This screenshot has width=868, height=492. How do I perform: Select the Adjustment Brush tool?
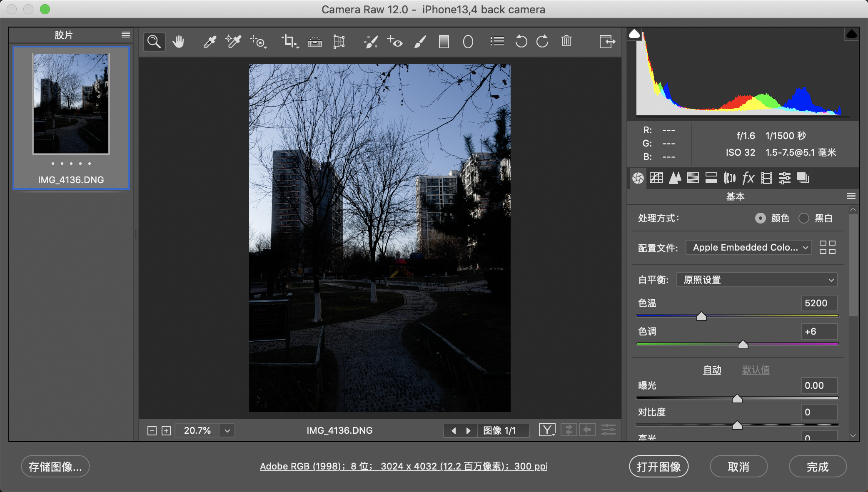pyautogui.click(x=420, y=42)
